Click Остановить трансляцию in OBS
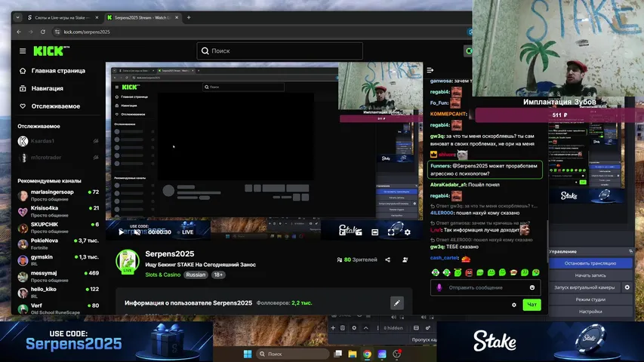The width and height of the screenshot is (644, 362). point(590,263)
